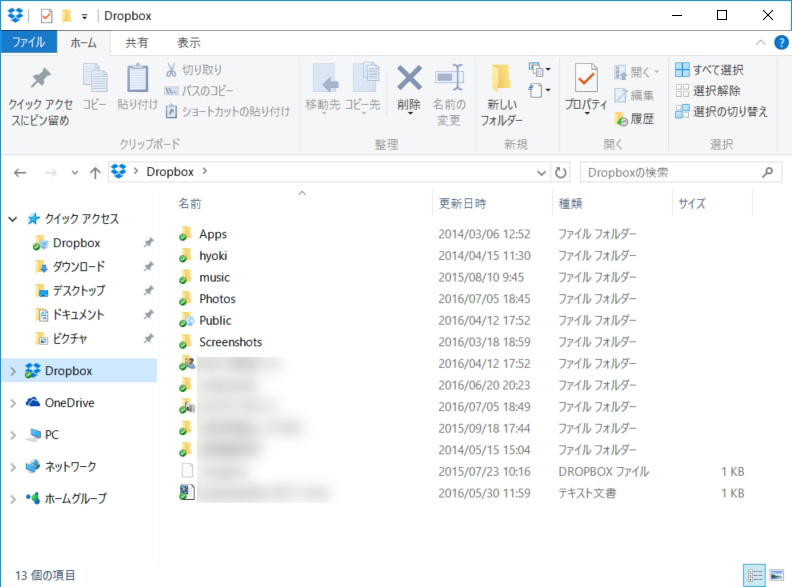Switch to View (表示) tab
The height and width of the screenshot is (587, 792).
[188, 42]
